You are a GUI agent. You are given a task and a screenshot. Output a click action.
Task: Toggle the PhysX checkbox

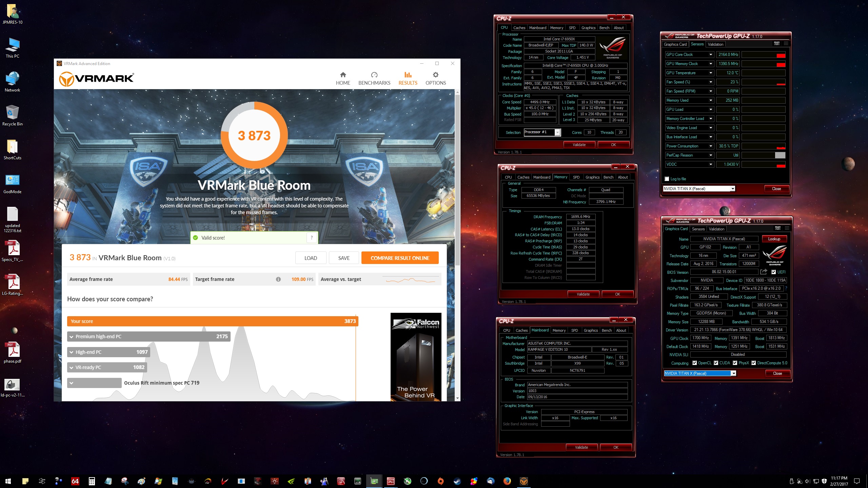coord(735,363)
